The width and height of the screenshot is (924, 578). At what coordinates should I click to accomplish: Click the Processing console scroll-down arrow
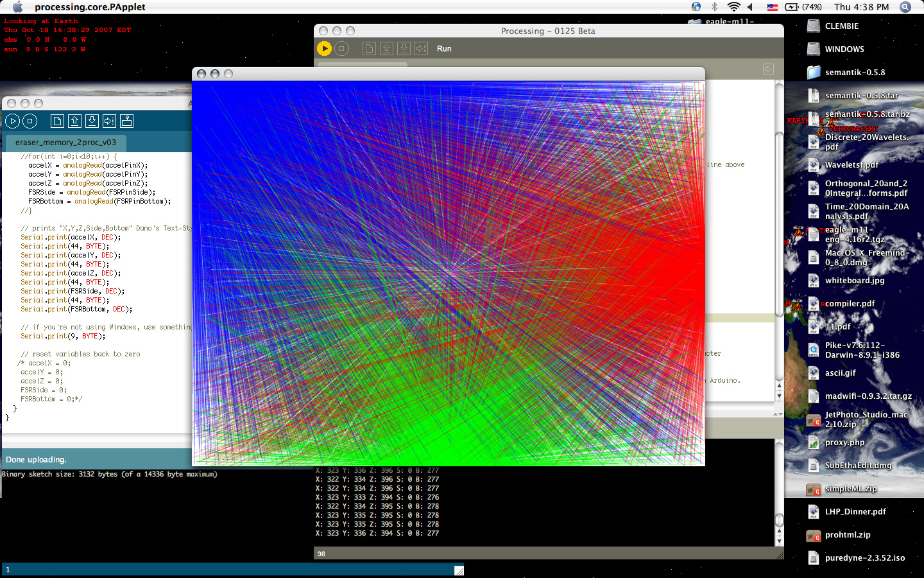pyautogui.click(x=779, y=541)
